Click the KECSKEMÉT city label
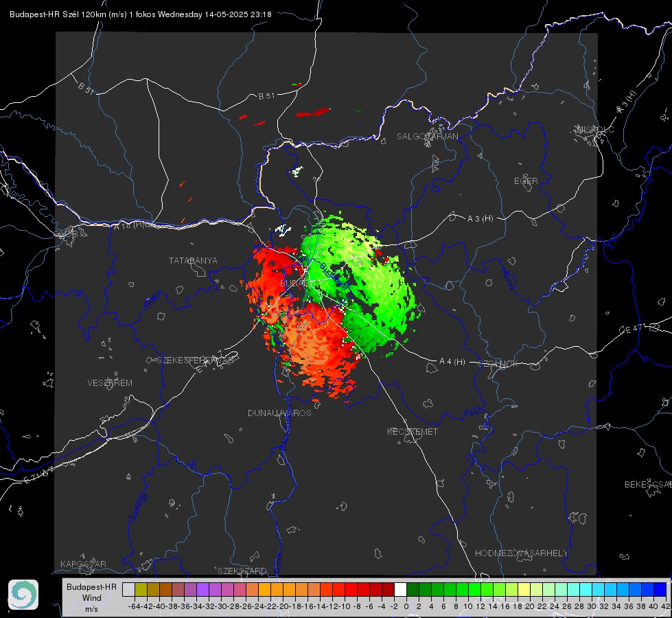 pyautogui.click(x=413, y=431)
